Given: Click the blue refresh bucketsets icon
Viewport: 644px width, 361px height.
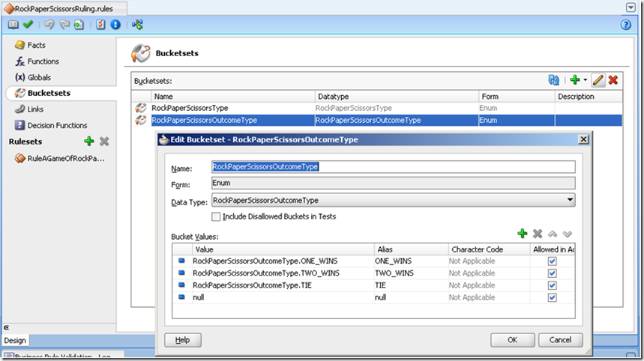Looking at the screenshot, I should 554,80.
